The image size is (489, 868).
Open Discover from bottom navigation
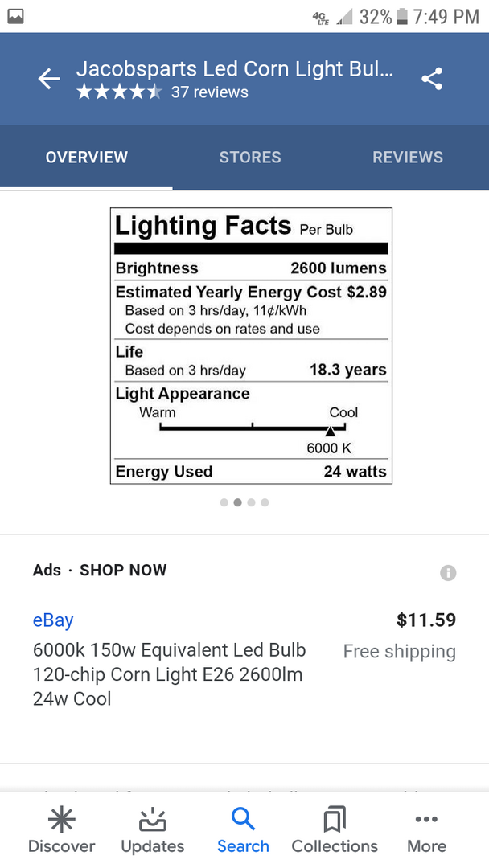click(62, 830)
